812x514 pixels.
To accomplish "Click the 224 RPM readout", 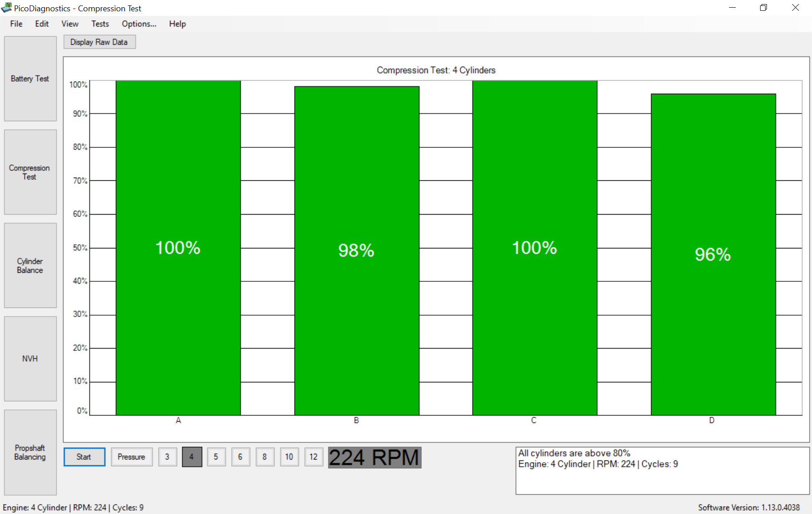I will (x=374, y=458).
